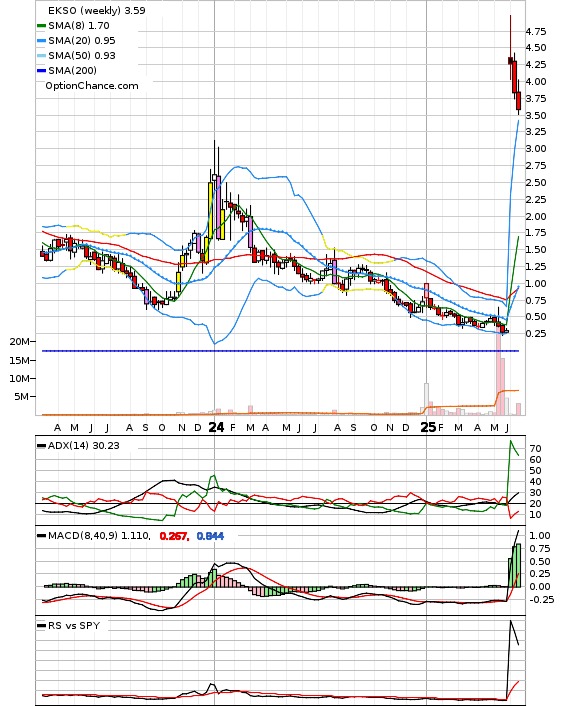Viewport: 566px width, 706px height.
Task: Click the red MACD value 0.267
Action: coord(174,536)
